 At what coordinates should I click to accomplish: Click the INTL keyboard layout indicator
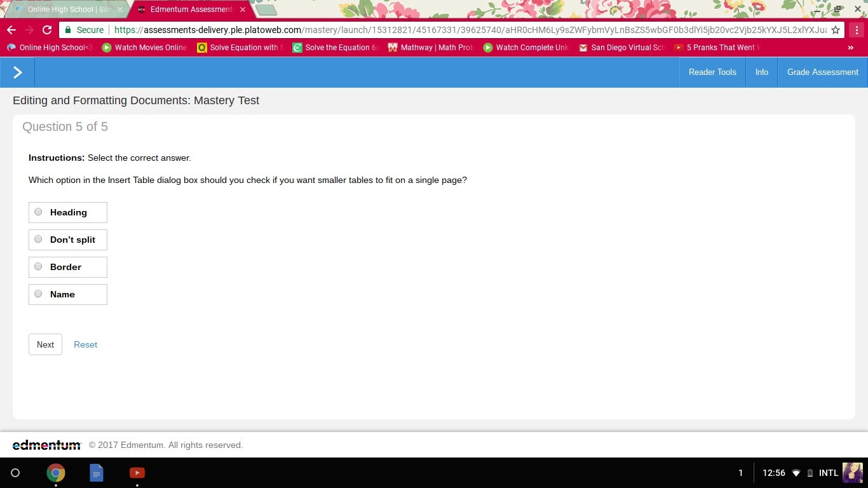[829, 473]
